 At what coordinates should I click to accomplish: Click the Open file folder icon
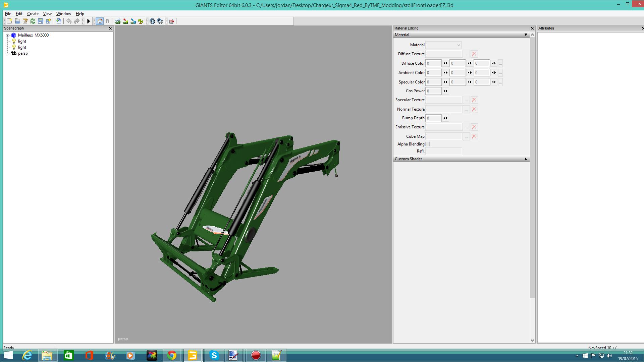[17, 21]
